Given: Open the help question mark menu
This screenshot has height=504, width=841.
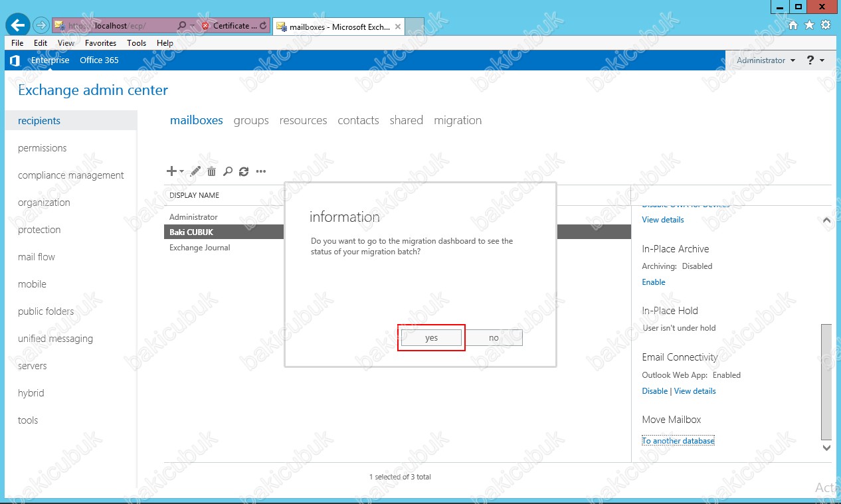Looking at the screenshot, I should (x=815, y=60).
